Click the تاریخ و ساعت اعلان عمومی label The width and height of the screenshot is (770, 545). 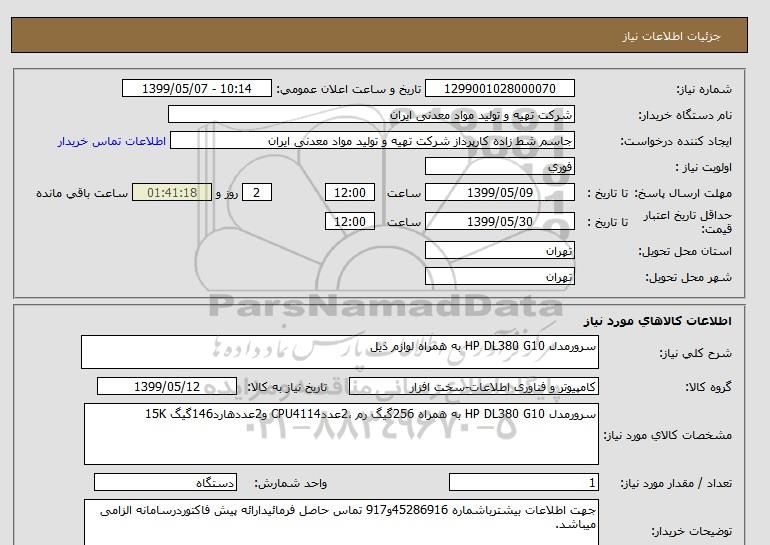click(x=348, y=89)
